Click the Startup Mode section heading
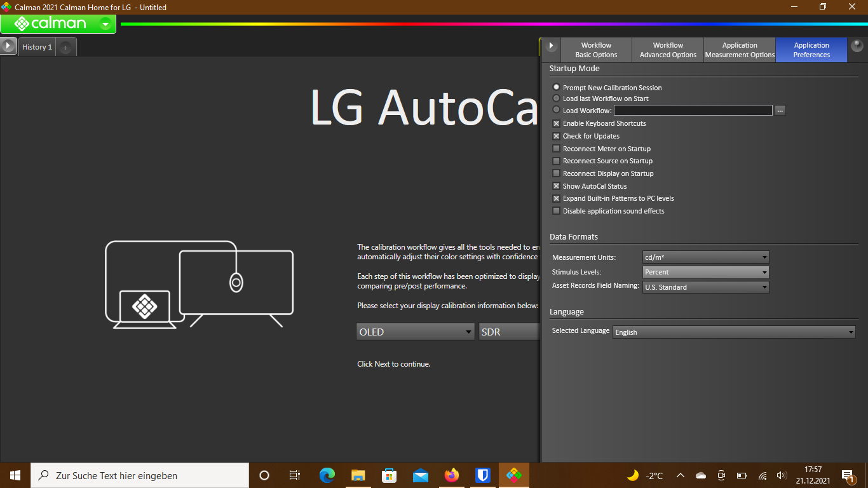868x488 pixels. click(574, 69)
